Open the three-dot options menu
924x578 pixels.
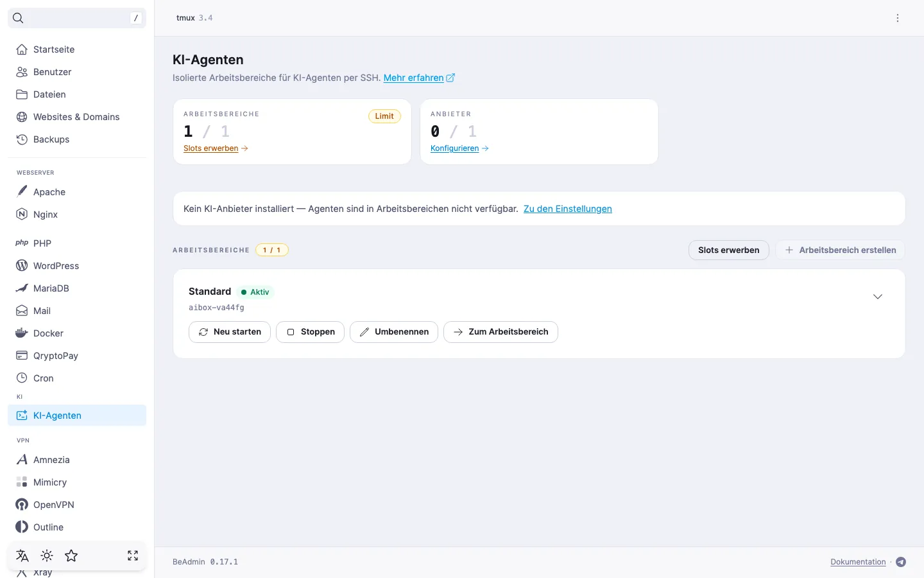pos(898,18)
